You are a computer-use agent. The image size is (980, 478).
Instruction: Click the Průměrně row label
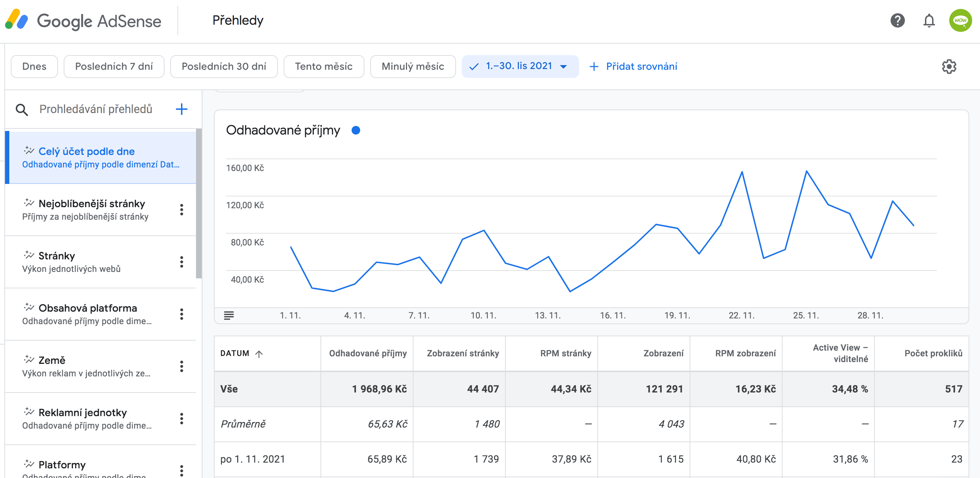tap(243, 424)
